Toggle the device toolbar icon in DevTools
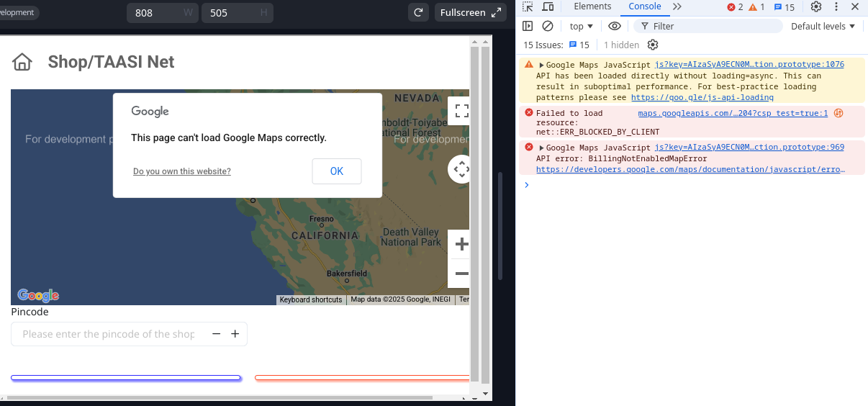This screenshot has height=406, width=868. (548, 6)
